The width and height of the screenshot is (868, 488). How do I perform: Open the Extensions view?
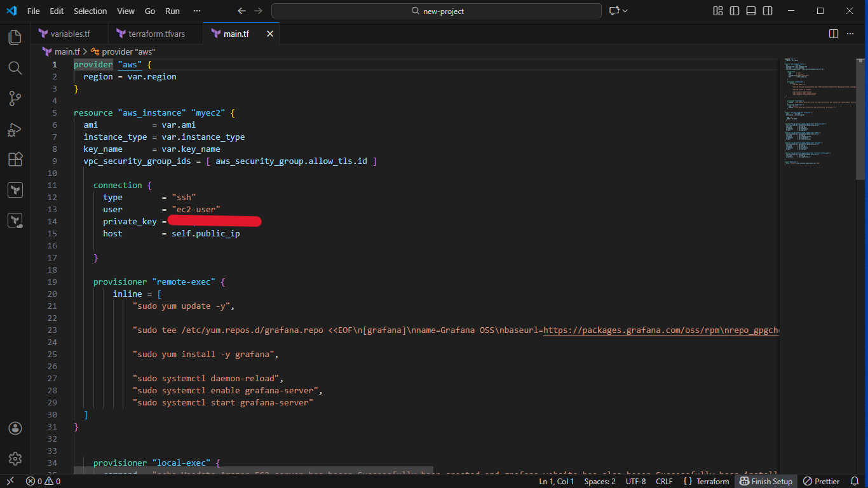click(15, 159)
